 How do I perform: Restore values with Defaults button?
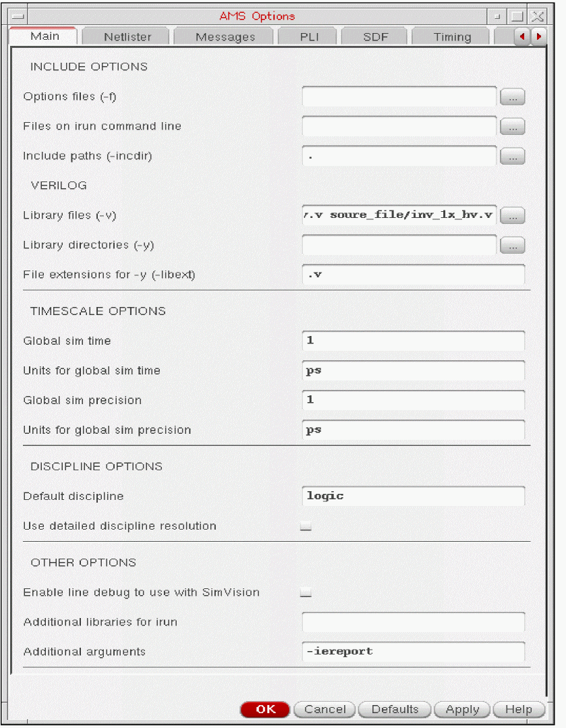point(395,709)
